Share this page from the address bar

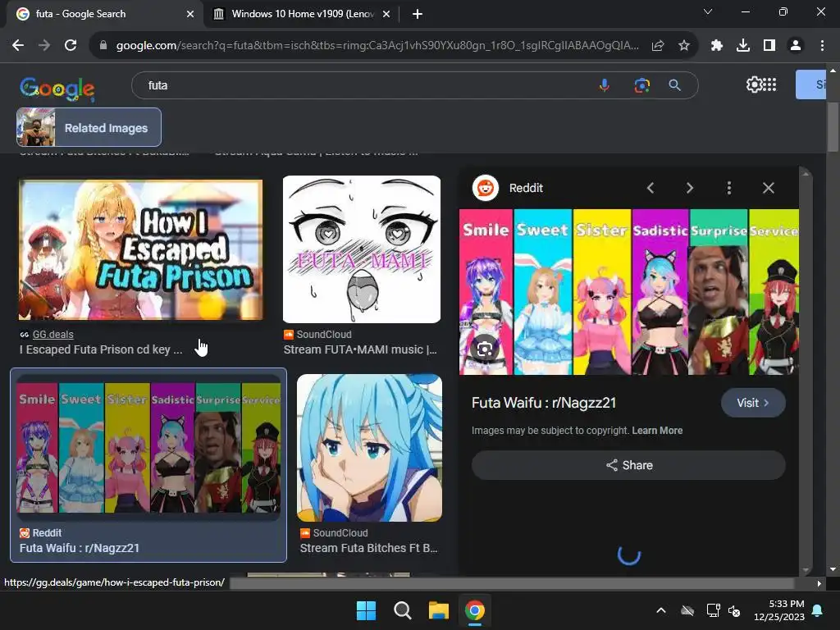point(658,46)
